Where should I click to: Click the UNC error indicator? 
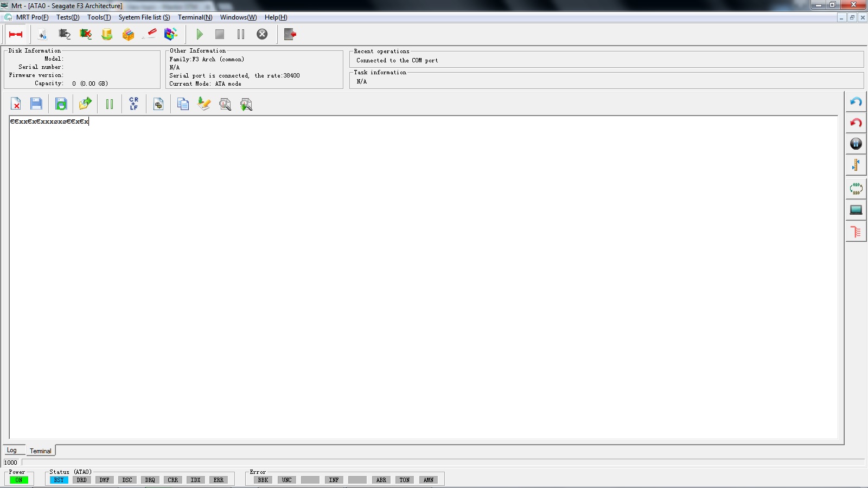[287, 480]
